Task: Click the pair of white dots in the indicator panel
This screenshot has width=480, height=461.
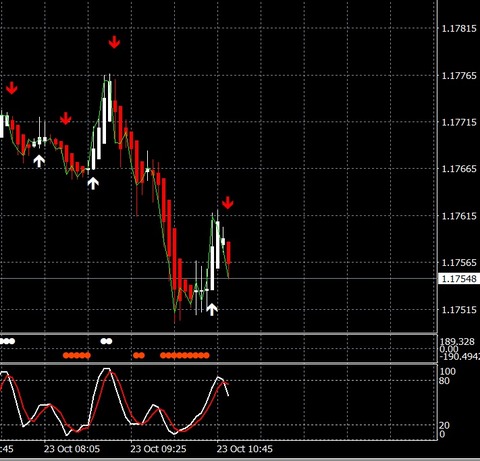Action: coord(107,341)
